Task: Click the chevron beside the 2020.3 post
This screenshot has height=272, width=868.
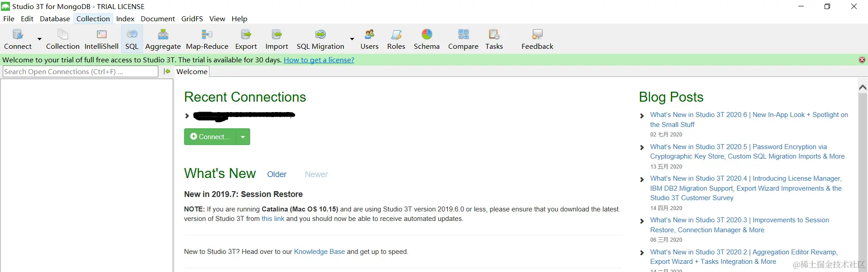Action: coord(642,221)
